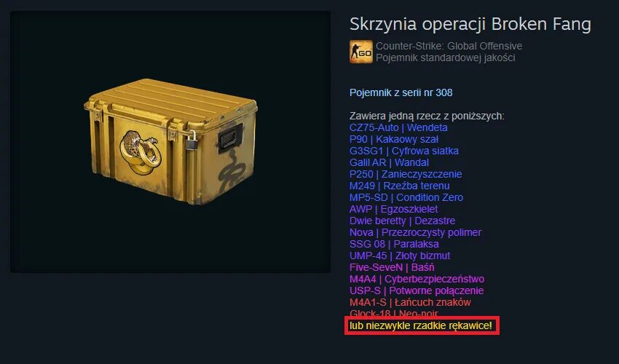Open Five-SeveN | Baśń item
Viewport: 619px width, 364px height.
[392, 267]
